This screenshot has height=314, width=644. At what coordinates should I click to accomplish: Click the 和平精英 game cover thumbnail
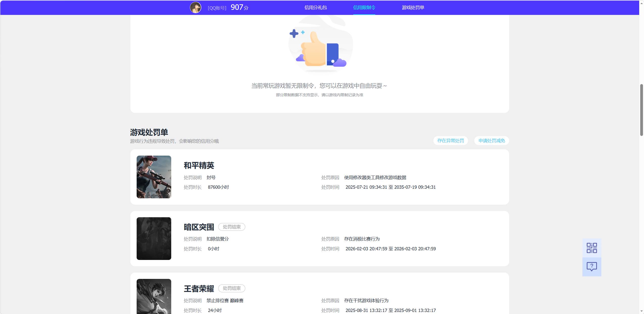click(154, 177)
